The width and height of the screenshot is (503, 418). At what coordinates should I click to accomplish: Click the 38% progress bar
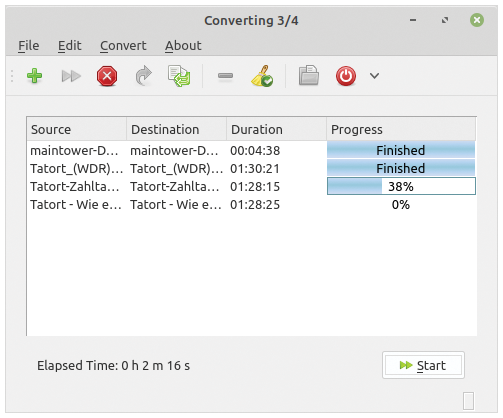(x=401, y=186)
